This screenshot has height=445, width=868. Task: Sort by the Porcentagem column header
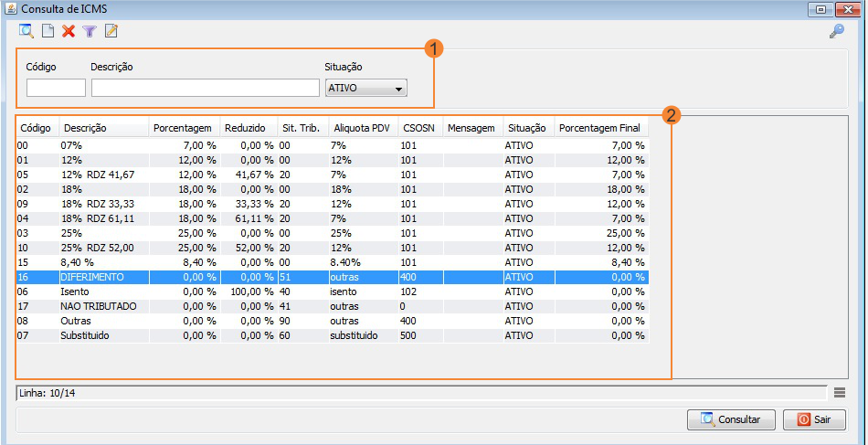[x=184, y=128]
